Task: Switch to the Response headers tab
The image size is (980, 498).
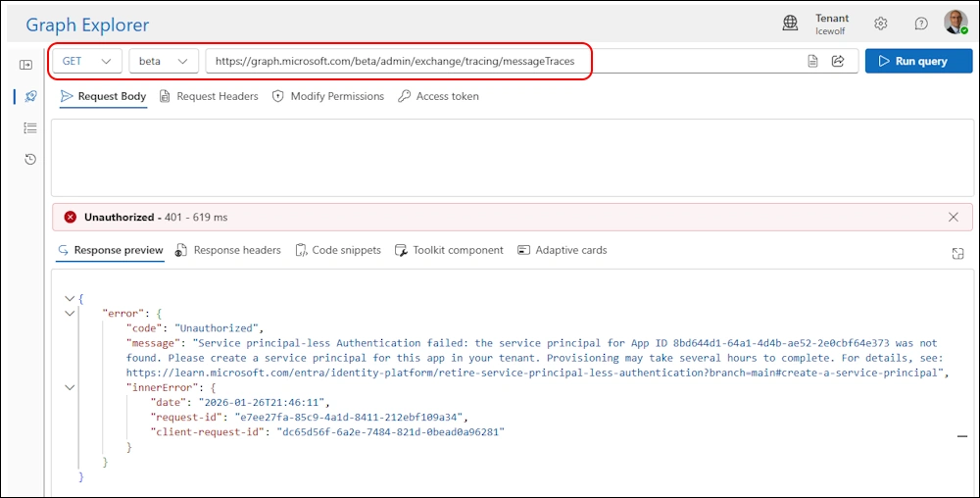Action: [x=228, y=250]
